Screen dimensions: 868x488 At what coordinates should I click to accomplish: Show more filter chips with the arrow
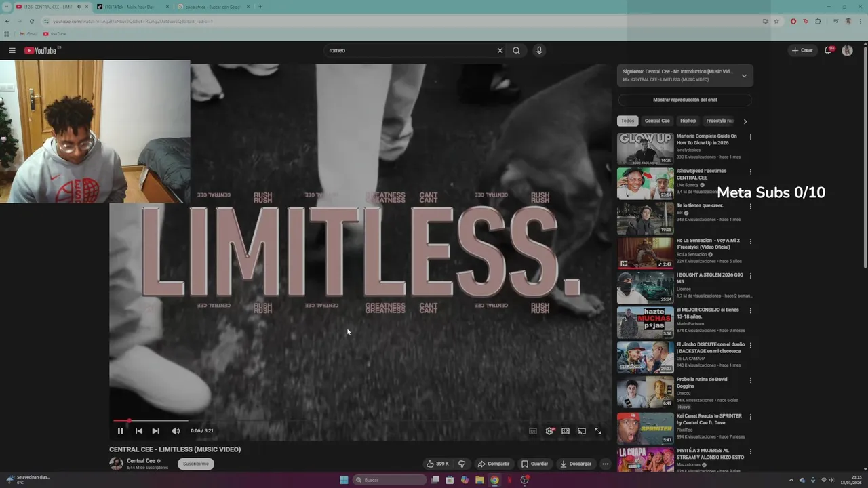tap(745, 121)
